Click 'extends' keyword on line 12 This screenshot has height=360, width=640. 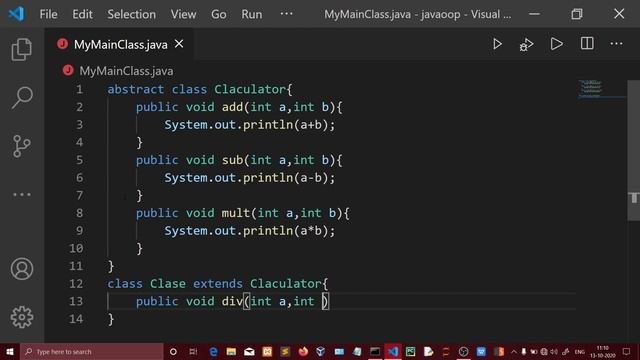(x=218, y=284)
